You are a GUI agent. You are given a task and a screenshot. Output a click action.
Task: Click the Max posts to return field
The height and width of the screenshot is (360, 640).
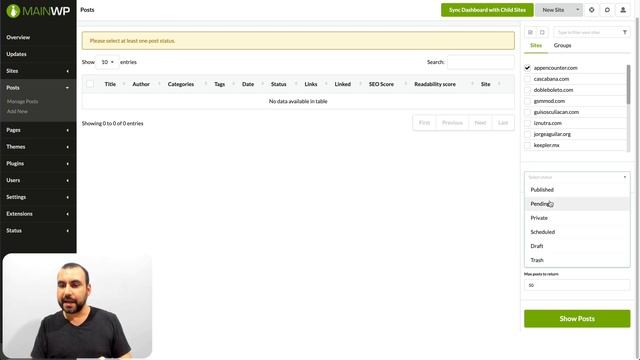[x=577, y=285]
